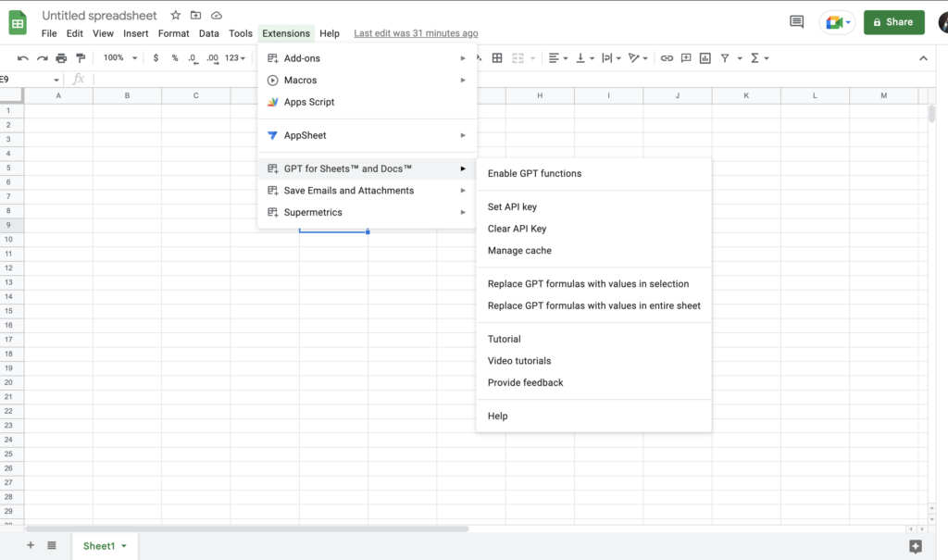Expand the Name box dropdown arrow
The width and height of the screenshot is (948, 560).
point(56,80)
